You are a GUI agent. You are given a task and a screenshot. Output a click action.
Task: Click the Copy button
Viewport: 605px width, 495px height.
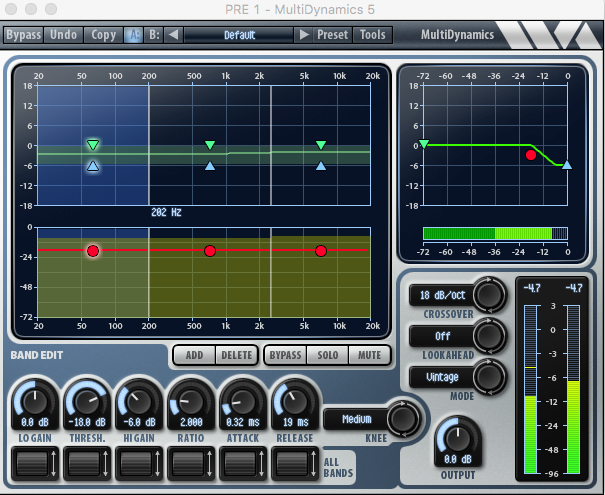click(x=103, y=35)
